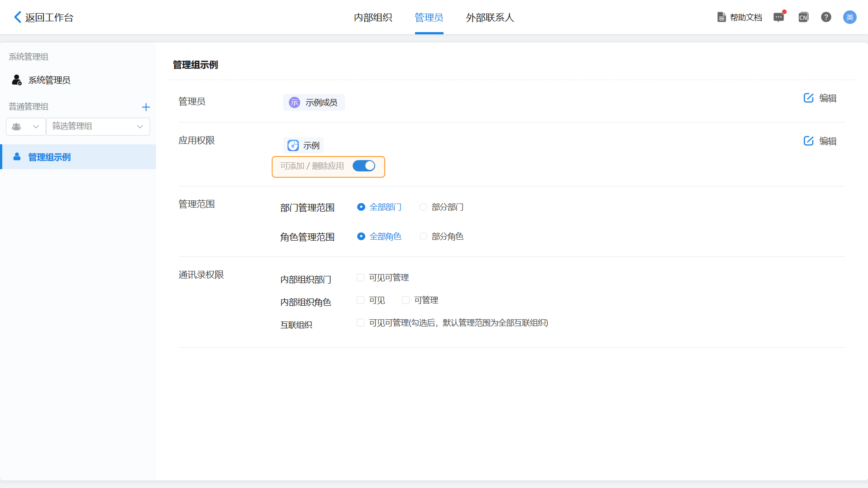Click the 系统管理组 section label

(x=29, y=57)
